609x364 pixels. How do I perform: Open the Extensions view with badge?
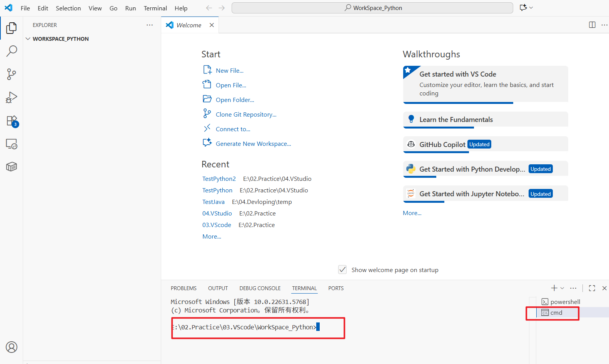click(x=12, y=121)
